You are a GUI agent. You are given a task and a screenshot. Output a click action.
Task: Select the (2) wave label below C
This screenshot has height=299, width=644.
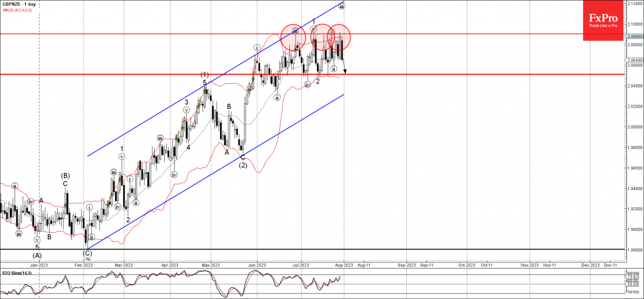[x=242, y=165]
